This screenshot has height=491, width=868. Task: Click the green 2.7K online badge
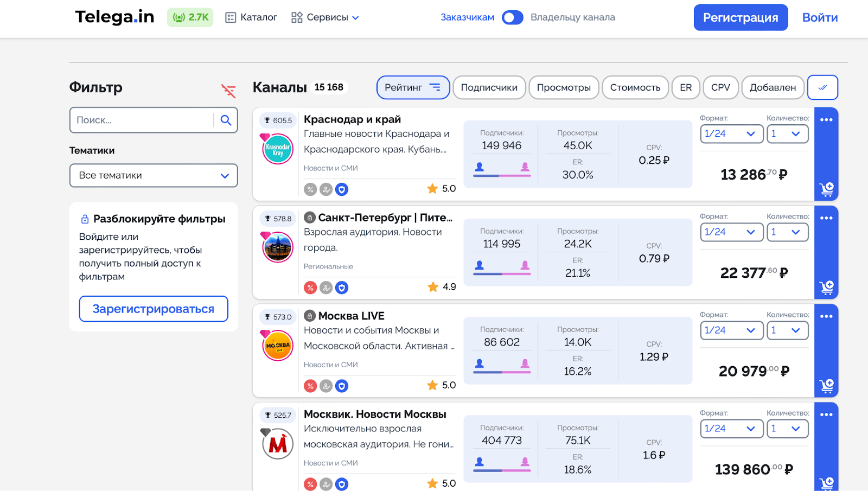coord(190,17)
